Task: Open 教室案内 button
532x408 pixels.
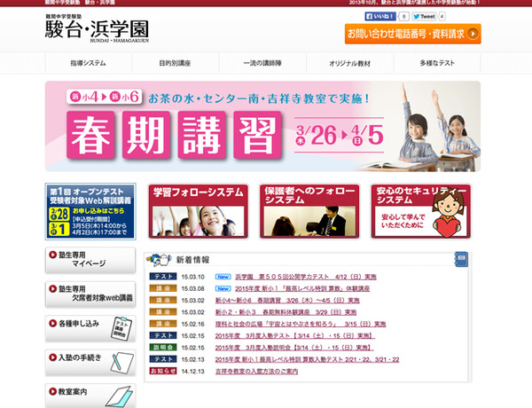Action: click(90, 396)
